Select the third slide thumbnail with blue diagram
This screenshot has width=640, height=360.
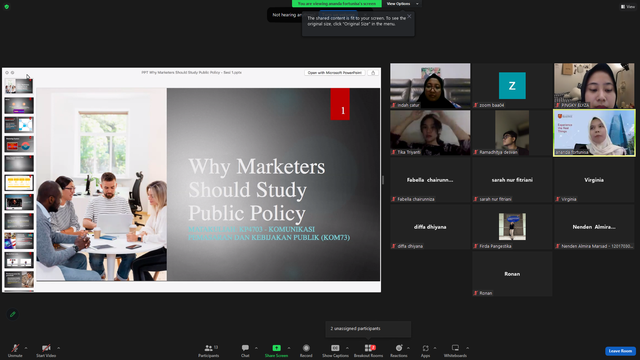tap(19, 124)
